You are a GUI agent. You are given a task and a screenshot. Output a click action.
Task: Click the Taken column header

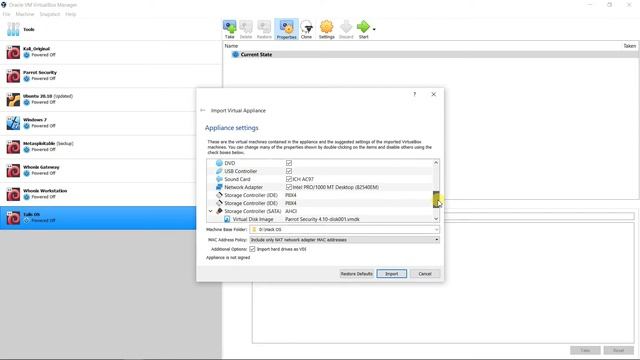coord(629,46)
